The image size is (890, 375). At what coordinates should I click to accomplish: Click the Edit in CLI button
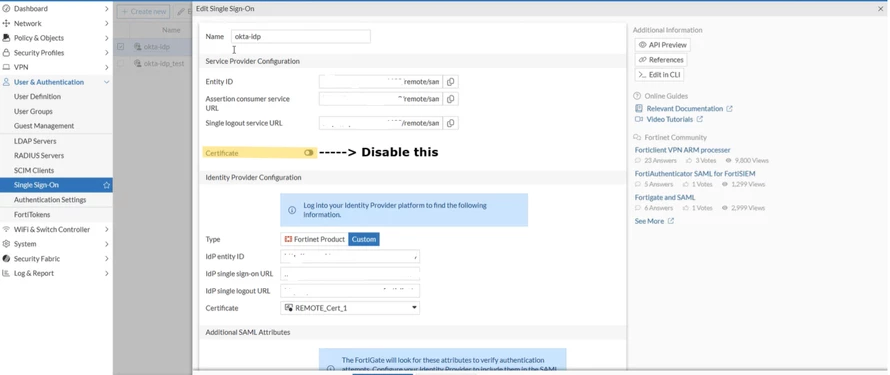tap(659, 74)
